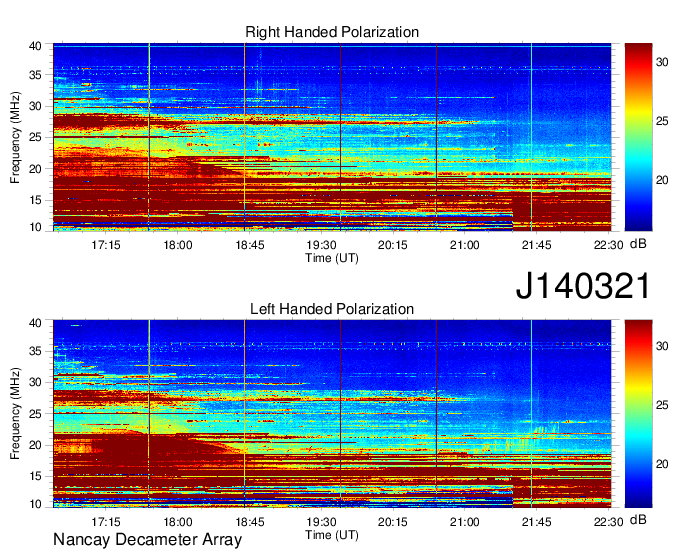Viewport: 680px width, 552px height.
Task: Click the 30 dB value on bottom color bar
Action: coord(662,346)
